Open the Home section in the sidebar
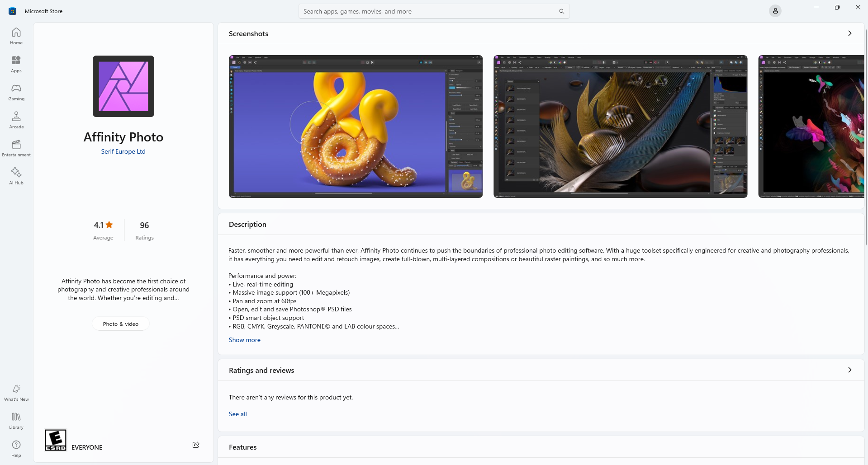Image resolution: width=868 pixels, height=465 pixels. coord(16,36)
